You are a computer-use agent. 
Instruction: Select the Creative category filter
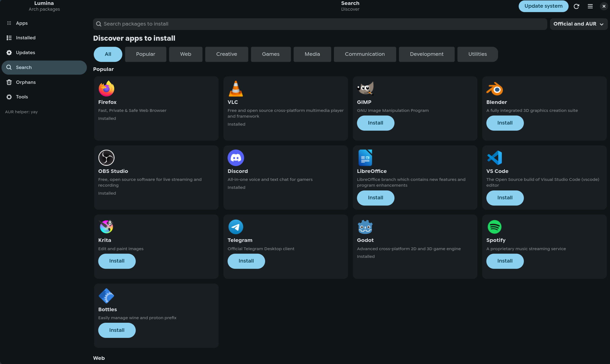[227, 54]
